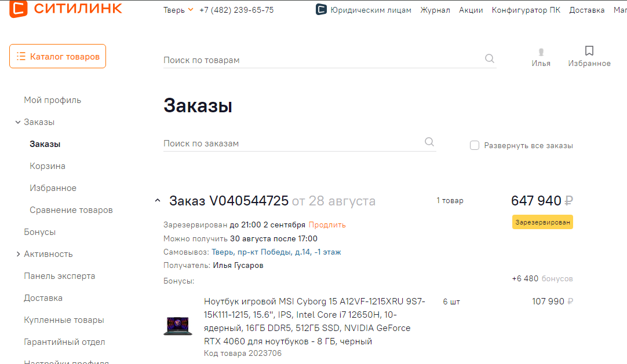Click the Код товара 2023706 text
This screenshot has width=627, height=364.
[x=243, y=353]
